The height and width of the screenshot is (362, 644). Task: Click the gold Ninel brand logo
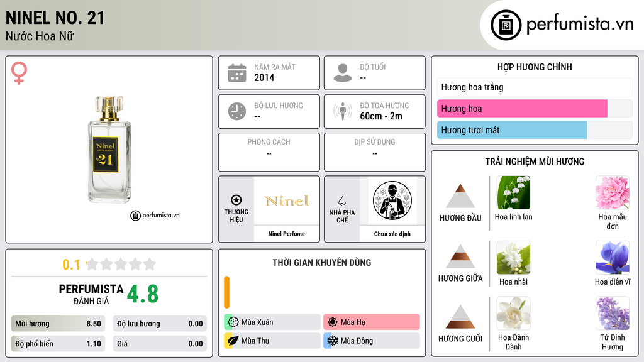click(287, 200)
